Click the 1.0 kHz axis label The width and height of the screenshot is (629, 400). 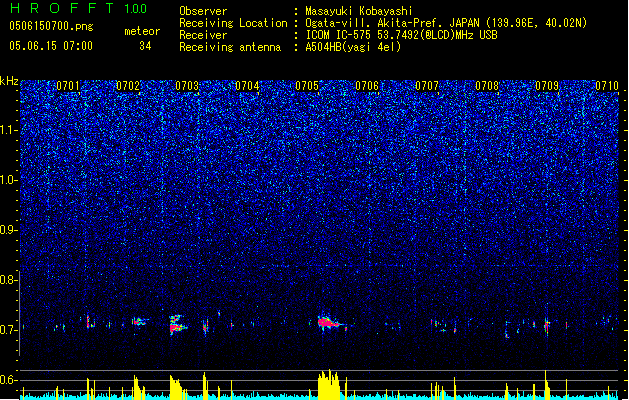click(x=9, y=180)
